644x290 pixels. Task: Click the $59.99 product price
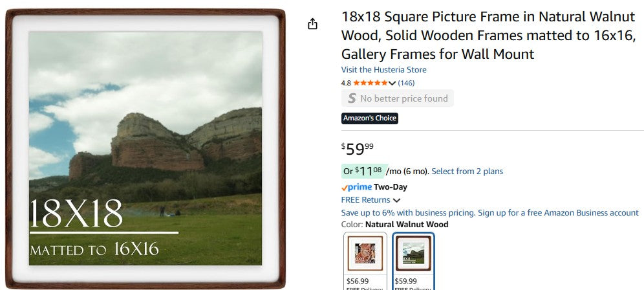pos(358,148)
